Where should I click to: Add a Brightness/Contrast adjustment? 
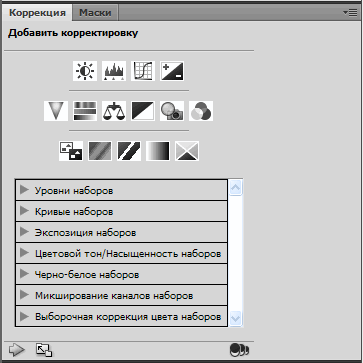click(85, 71)
